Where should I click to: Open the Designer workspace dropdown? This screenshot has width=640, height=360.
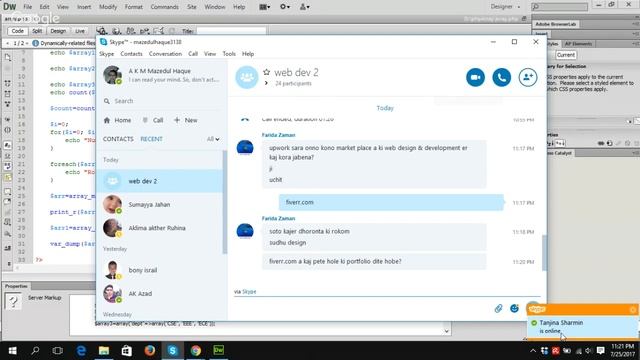point(505,7)
